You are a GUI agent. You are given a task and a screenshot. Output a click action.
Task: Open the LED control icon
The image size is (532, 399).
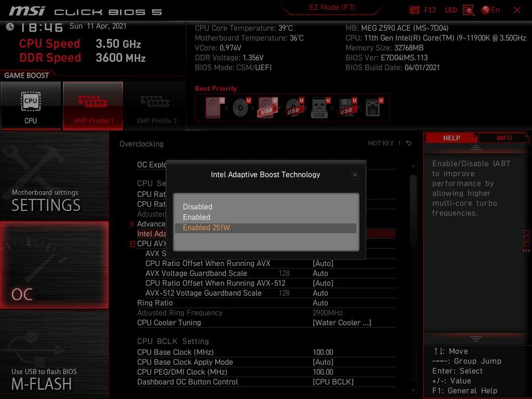pos(450,10)
